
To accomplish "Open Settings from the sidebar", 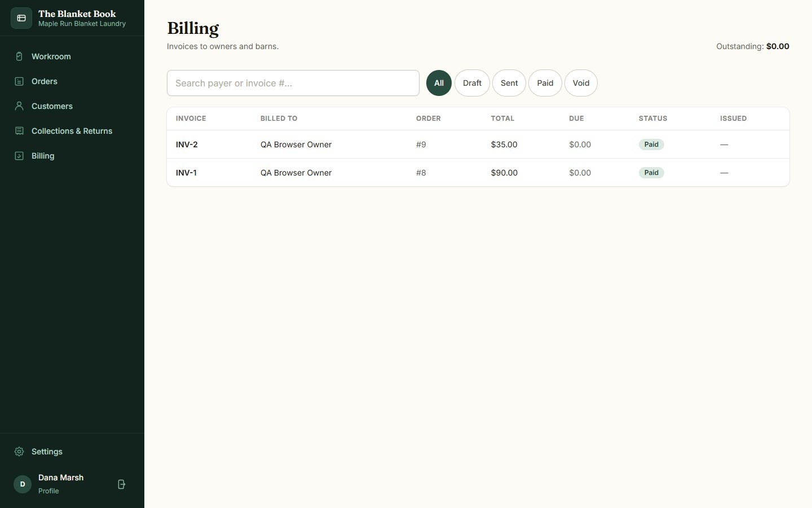I will [x=72, y=452].
